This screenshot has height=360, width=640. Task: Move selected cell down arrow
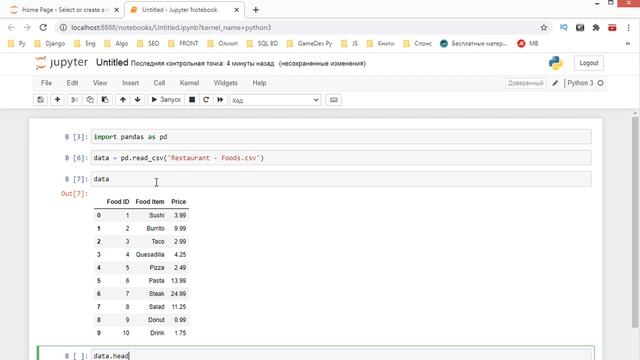pyautogui.click(x=138, y=100)
